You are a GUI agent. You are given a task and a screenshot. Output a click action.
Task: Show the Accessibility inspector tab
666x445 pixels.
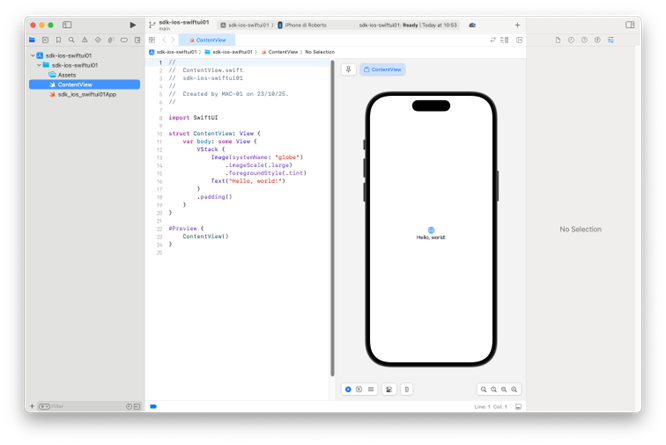click(x=597, y=40)
